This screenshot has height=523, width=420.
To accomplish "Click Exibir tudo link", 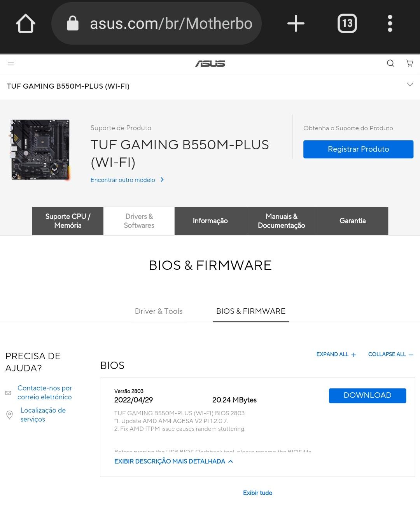I will tap(257, 493).
